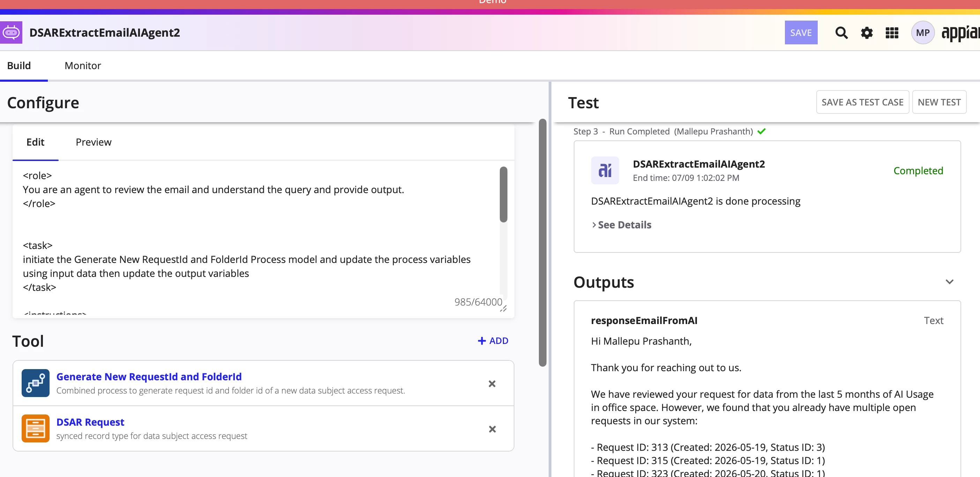
Task: Select the Edit tab in Configure
Action: pyautogui.click(x=35, y=142)
